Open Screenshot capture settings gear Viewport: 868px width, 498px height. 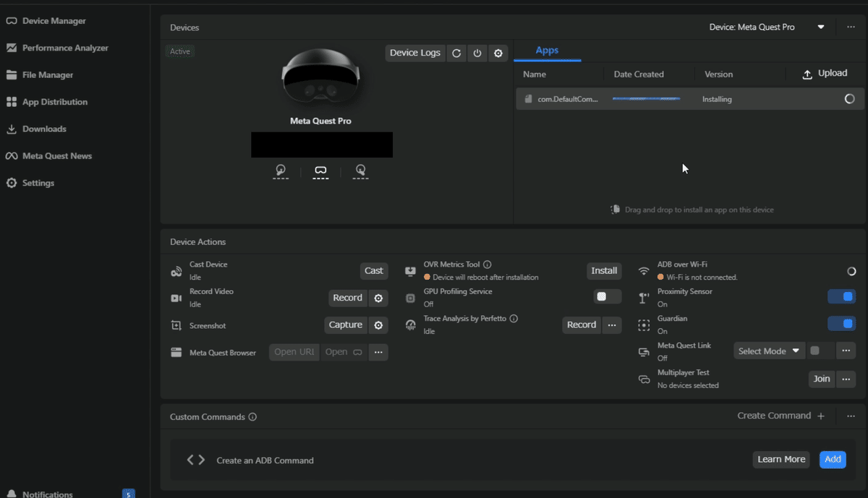[x=378, y=325]
